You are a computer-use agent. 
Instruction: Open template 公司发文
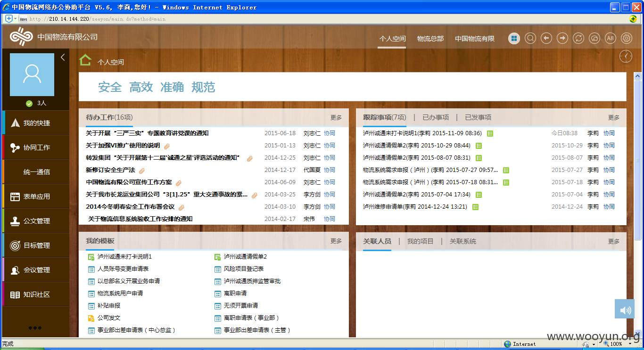tap(109, 317)
